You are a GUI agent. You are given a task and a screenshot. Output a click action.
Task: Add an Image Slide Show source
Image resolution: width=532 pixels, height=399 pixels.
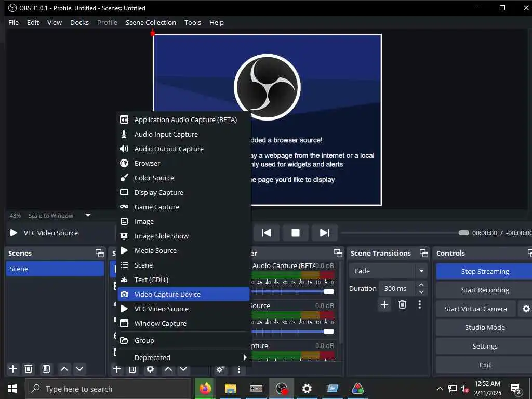point(183,236)
